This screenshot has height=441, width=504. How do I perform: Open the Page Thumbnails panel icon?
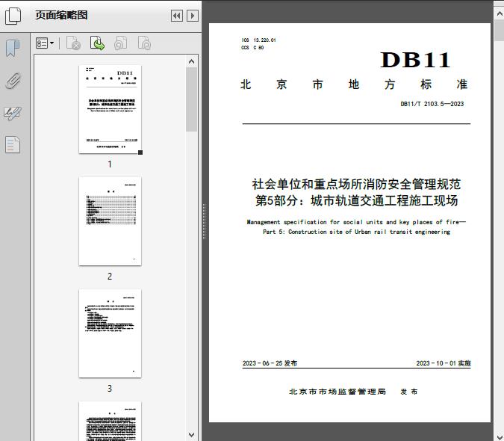[x=13, y=15]
